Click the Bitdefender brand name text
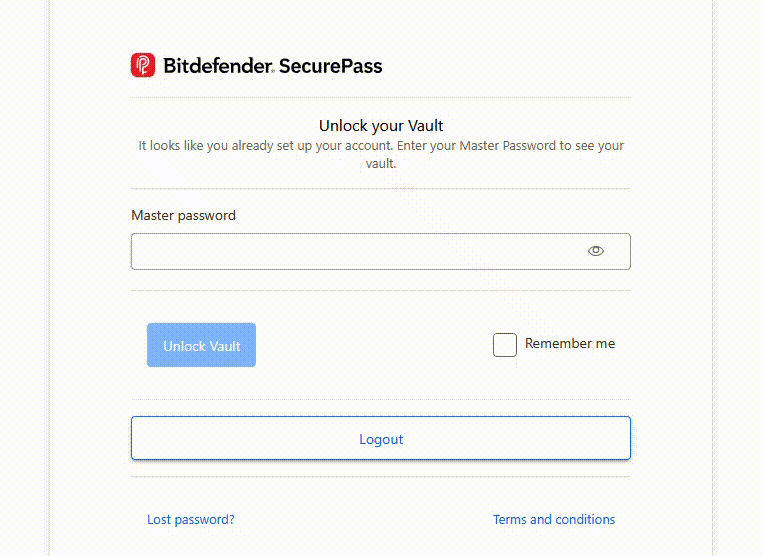The width and height of the screenshot is (764, 556). (x=218, y=66)
